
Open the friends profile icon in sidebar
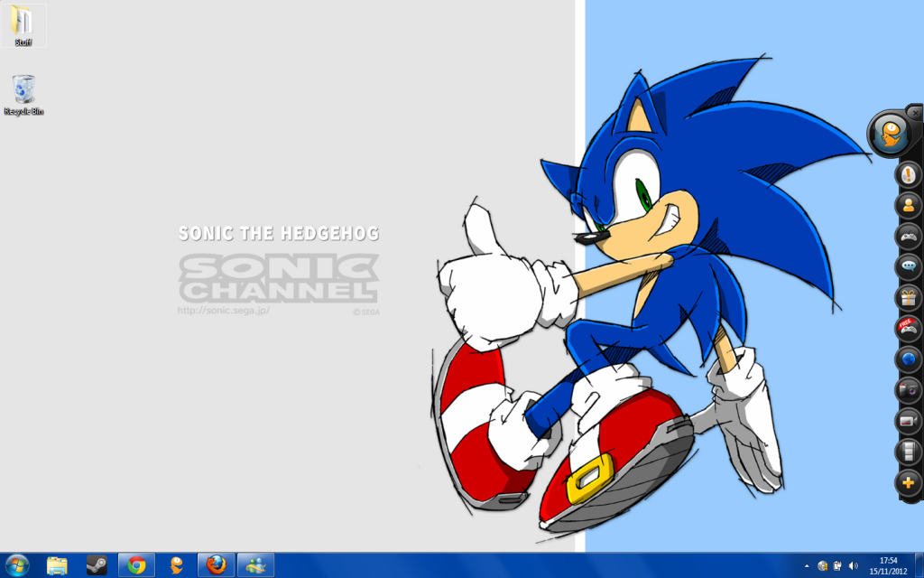(908, 205)
